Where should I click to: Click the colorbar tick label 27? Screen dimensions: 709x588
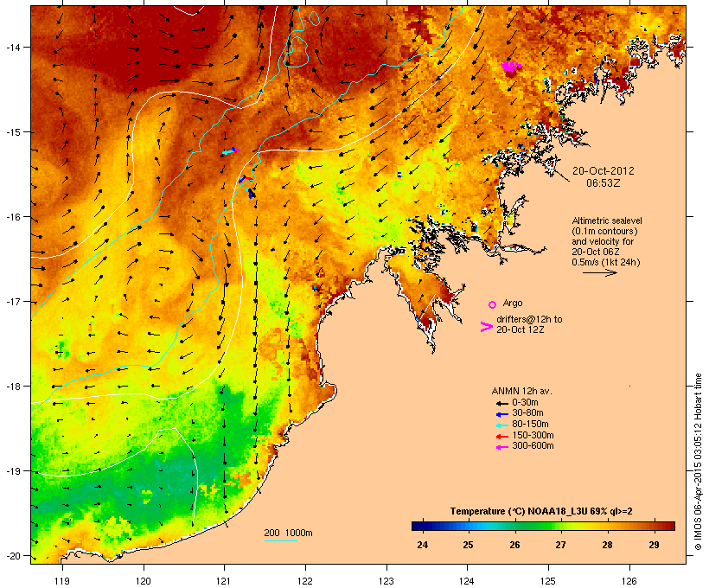point(560,545)
